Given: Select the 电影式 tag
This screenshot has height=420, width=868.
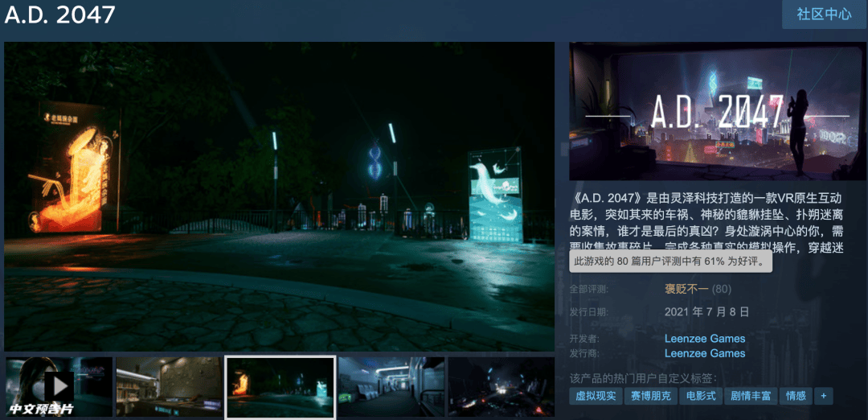Looking at the screenshot, I should click(701, 396).
